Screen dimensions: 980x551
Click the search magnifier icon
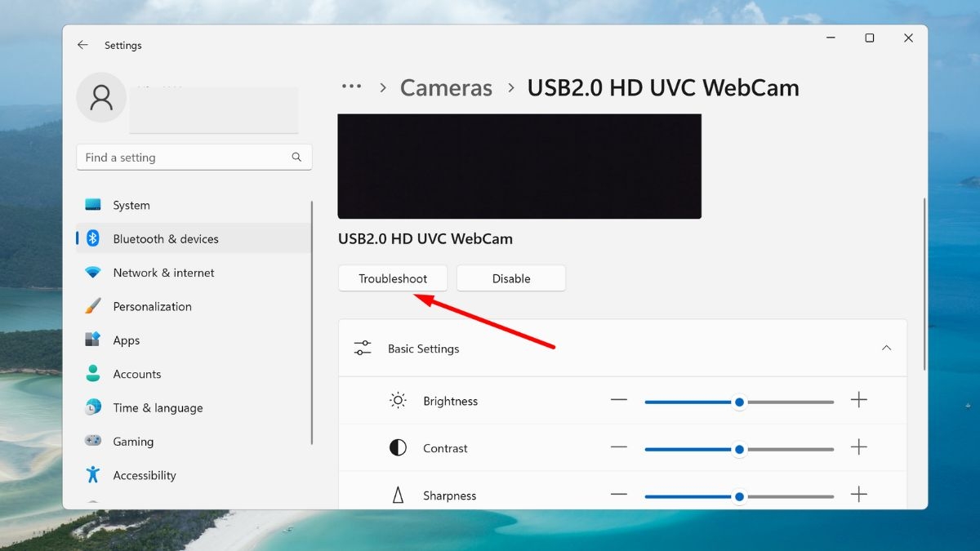(x=296, y=157)
